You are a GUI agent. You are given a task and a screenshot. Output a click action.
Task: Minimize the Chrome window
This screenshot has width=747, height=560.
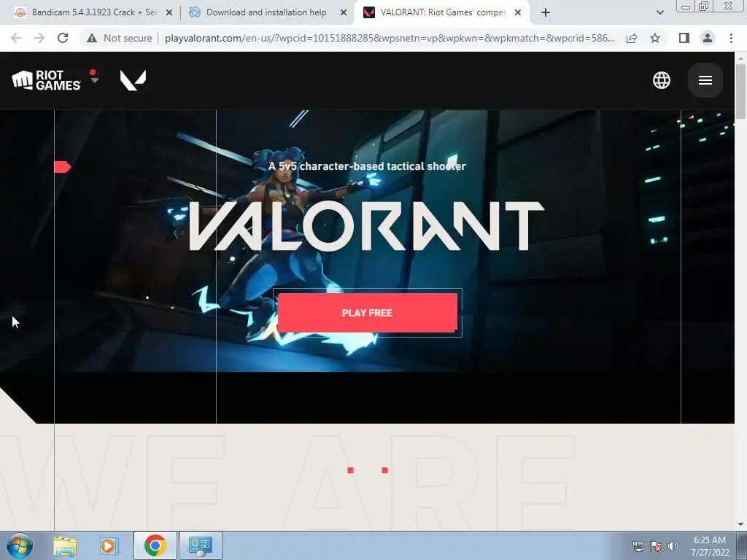click(686, 6)
